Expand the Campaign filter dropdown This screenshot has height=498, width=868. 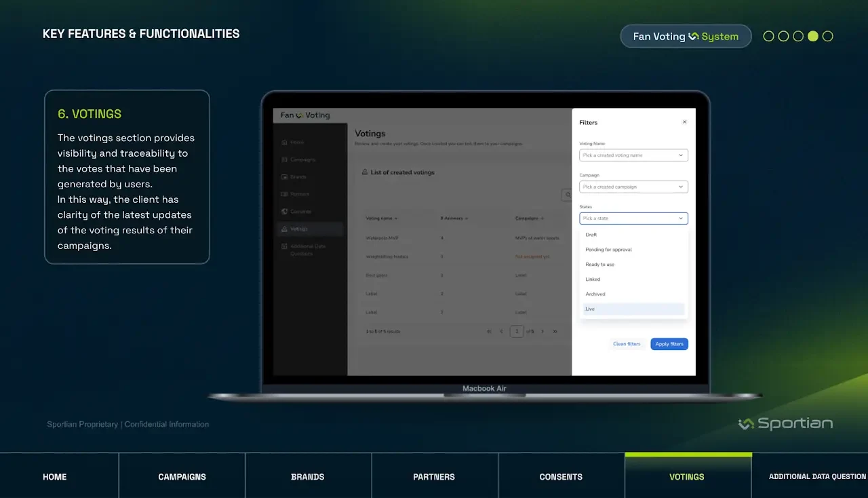(633, 187)
